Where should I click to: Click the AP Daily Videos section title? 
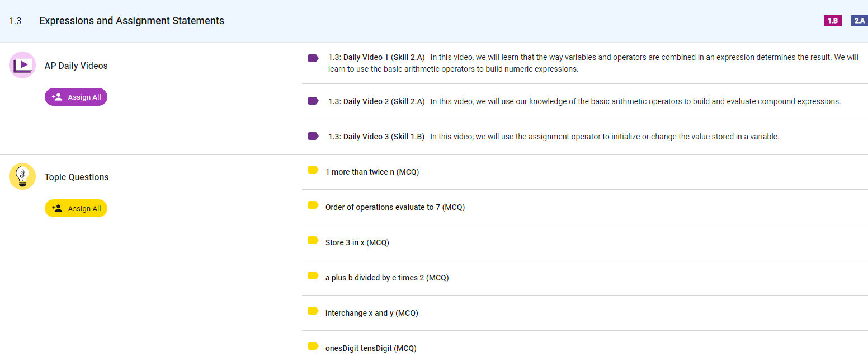76,66
